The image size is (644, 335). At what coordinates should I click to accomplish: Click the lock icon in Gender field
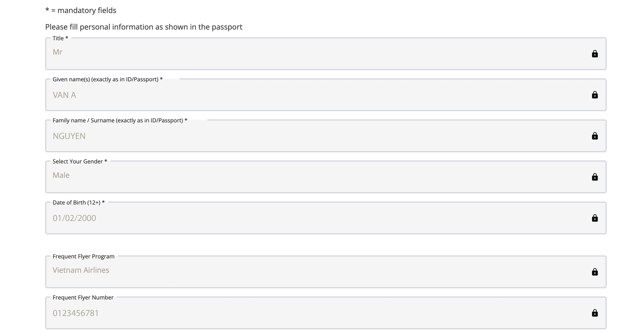click(x=595, y=177)
